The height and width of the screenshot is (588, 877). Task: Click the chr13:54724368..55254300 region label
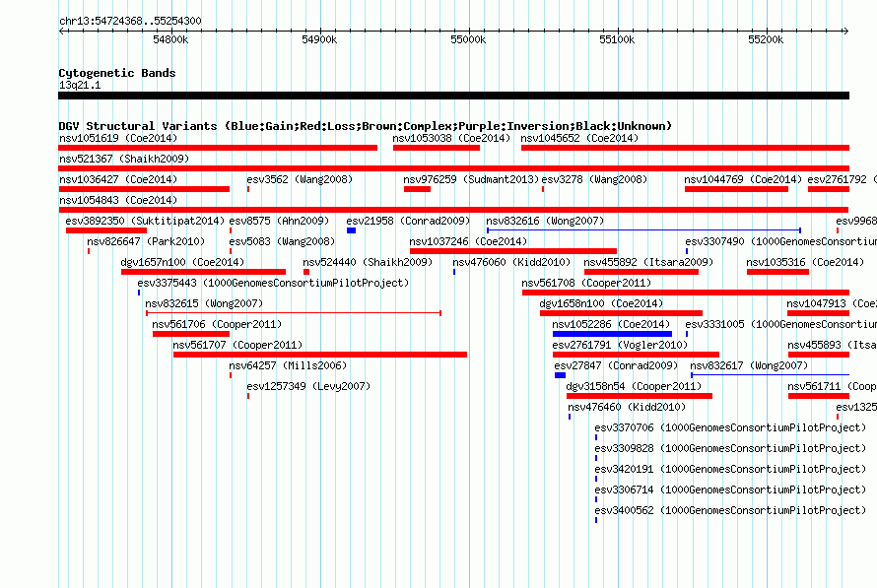pos(130,21)
